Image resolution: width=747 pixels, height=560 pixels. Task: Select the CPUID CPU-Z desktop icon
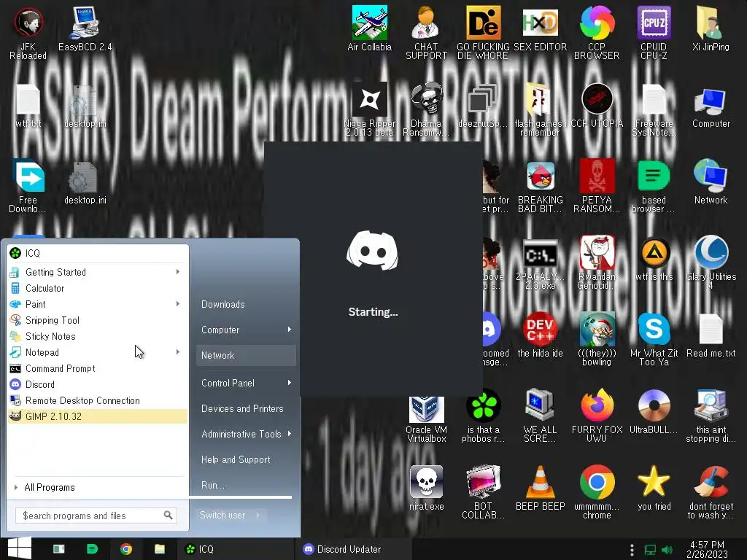[x=654, y=32]
